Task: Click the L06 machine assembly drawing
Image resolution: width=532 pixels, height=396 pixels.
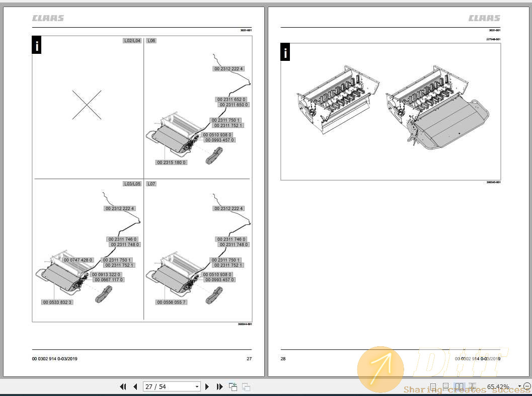Action: tap(176, 133)
